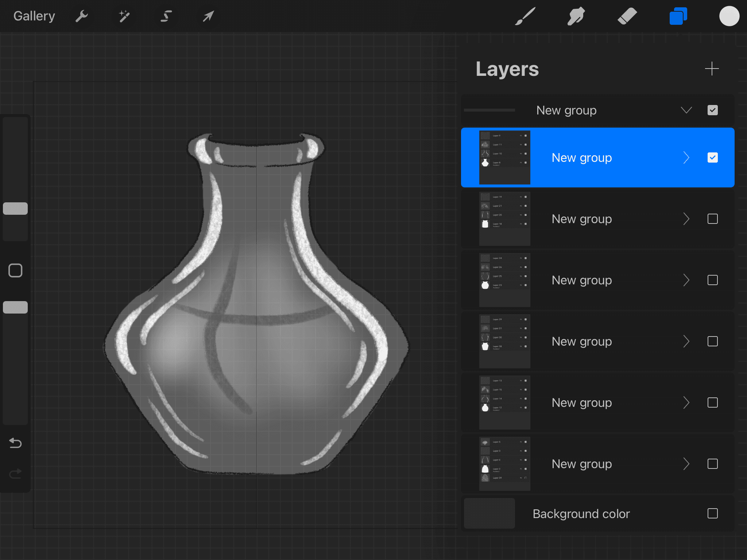Add a new layer with plus icon
Screen dimensions: 747x560
pos(712,69)
